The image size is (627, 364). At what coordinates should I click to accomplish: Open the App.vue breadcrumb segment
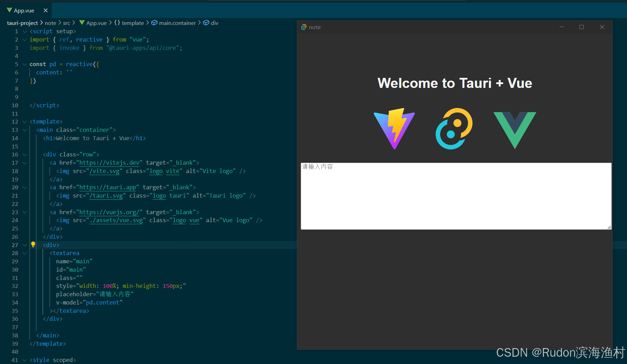pos(97,23)
